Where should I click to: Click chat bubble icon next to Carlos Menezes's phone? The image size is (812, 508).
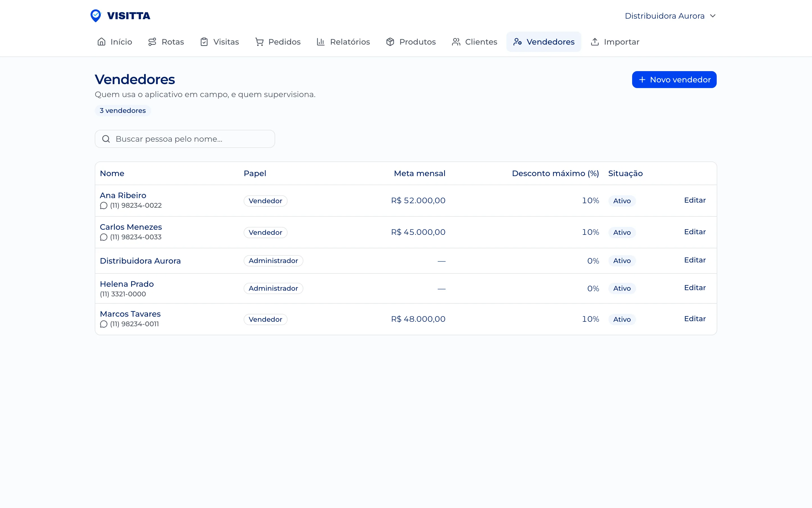click(104, 237)
